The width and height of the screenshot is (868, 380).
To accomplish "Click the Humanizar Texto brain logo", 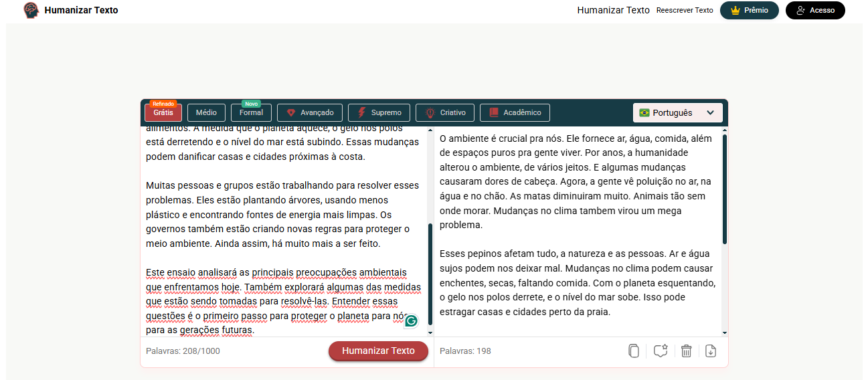I will click(x=31, y=10).
